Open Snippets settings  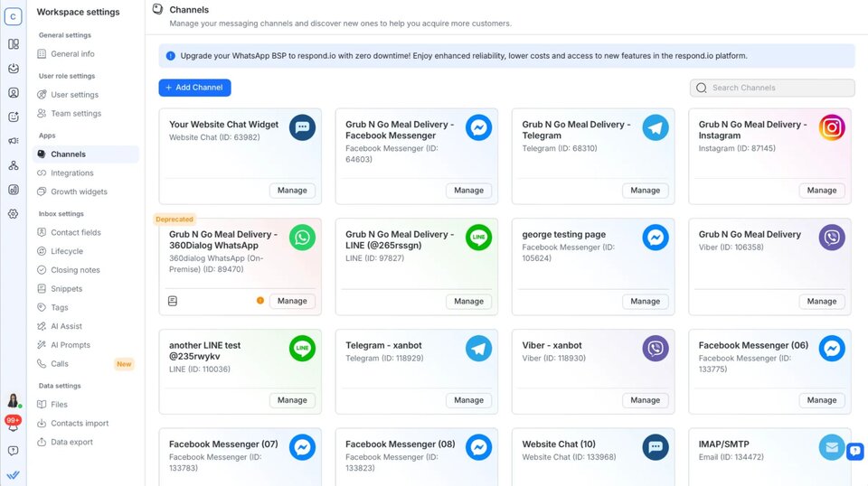pos(86,288)
